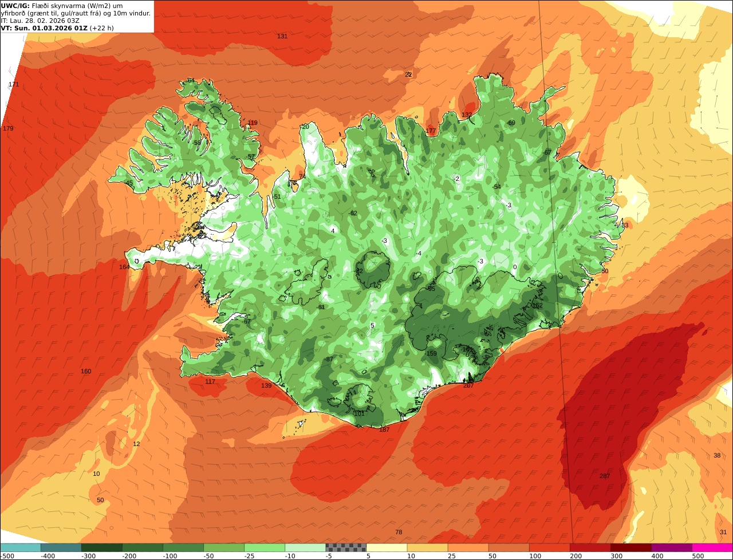Click the map value 160 in the western ocean
733x560 pixels.
pos(86,371)
